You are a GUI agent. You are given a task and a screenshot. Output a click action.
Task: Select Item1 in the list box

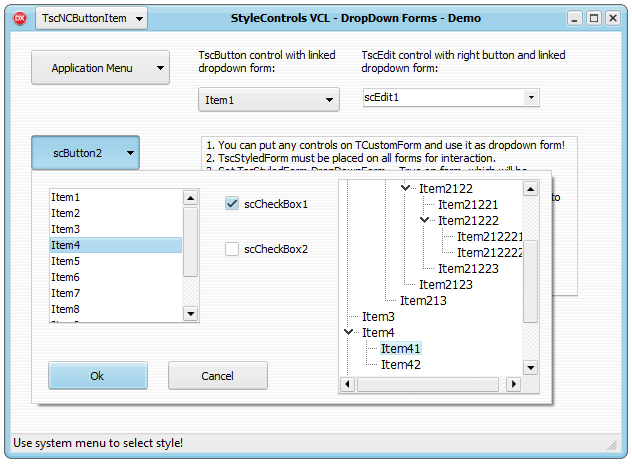tap(116, 197)
